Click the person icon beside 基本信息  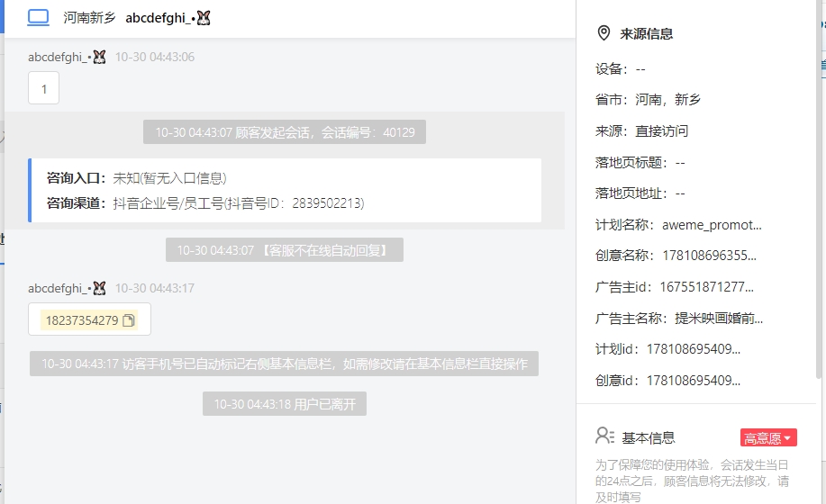pos(604,436)
